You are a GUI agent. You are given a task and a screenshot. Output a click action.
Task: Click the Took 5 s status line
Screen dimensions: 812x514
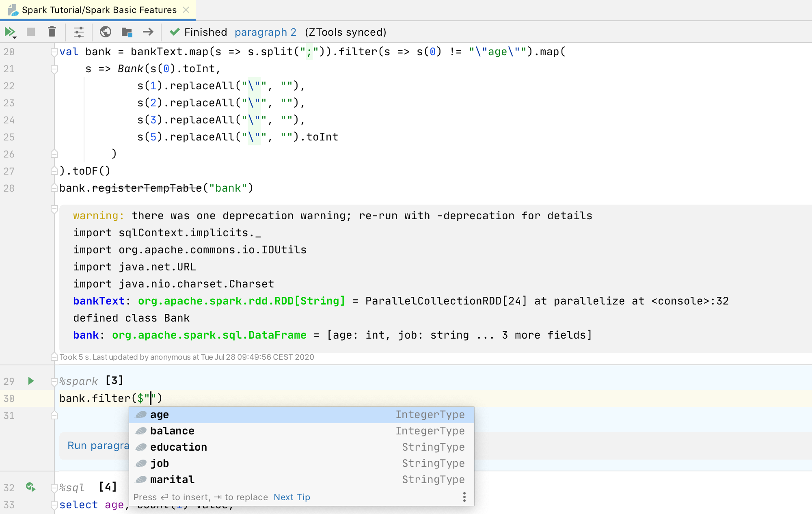tap(187, 357)
